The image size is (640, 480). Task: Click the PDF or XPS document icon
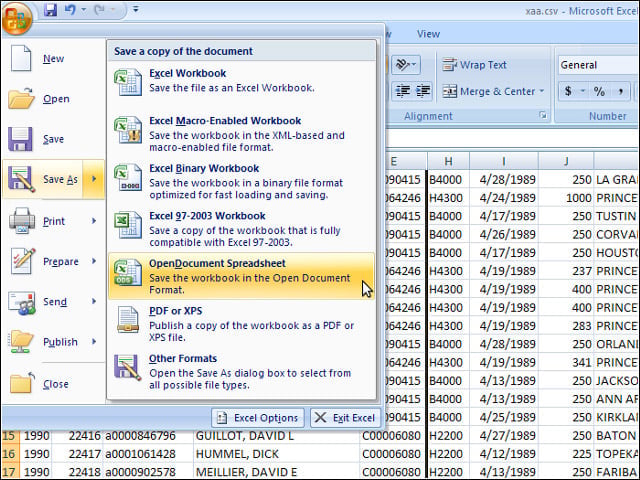128,320
